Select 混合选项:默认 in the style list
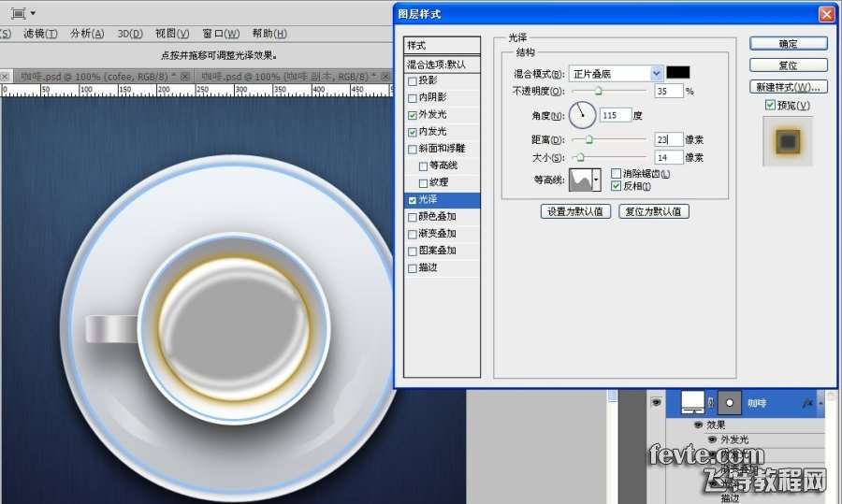This screenshot has height=504, width=842. [442, 65]
